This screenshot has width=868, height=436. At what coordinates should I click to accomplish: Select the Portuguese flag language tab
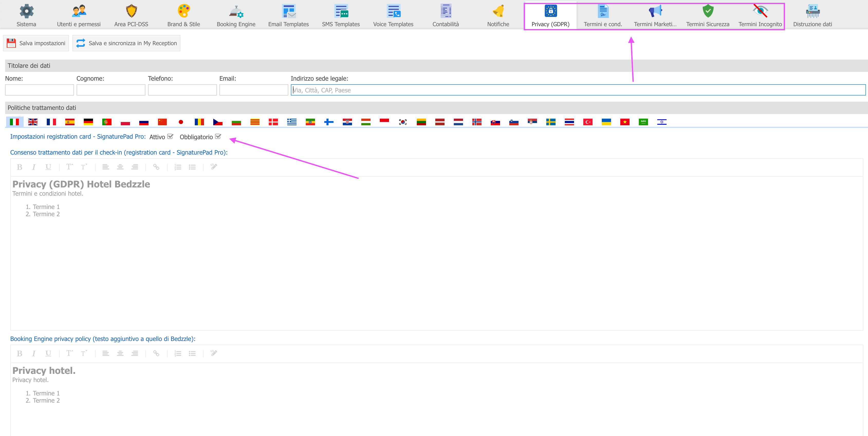107,122
